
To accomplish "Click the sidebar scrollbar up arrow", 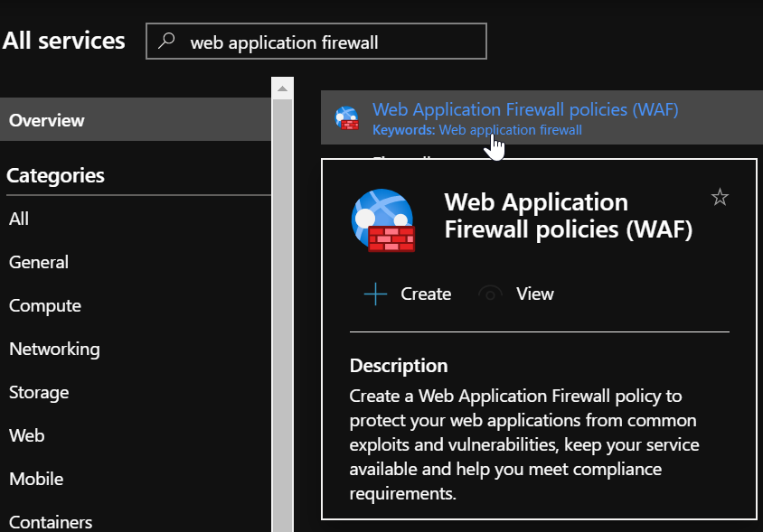I will point(282,89).
